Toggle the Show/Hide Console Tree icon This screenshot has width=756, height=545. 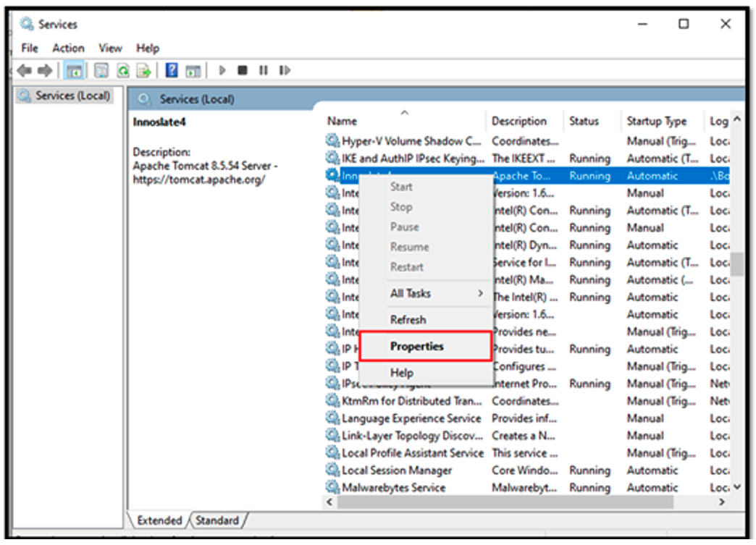coord(74,69)
